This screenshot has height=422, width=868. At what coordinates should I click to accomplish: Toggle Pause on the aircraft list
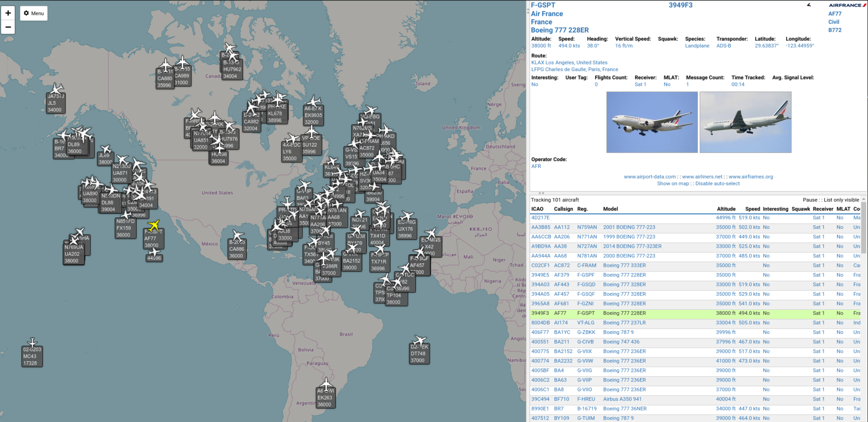(810, 200)
